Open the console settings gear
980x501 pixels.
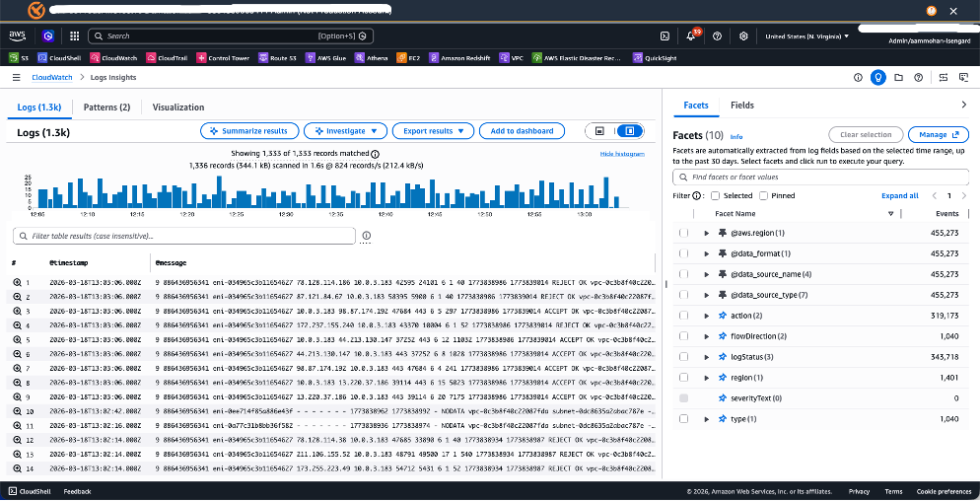[743, 36]
